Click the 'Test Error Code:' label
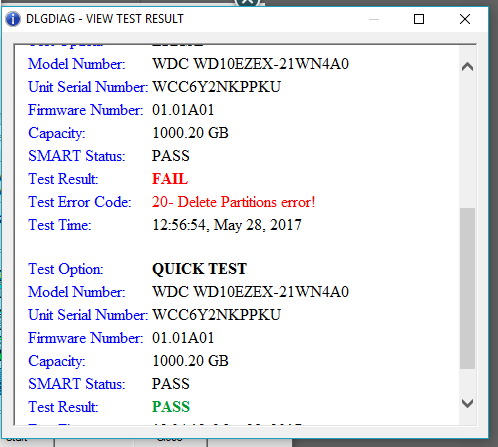This screenshot has width=498, height=447. [x=80, y=202]
